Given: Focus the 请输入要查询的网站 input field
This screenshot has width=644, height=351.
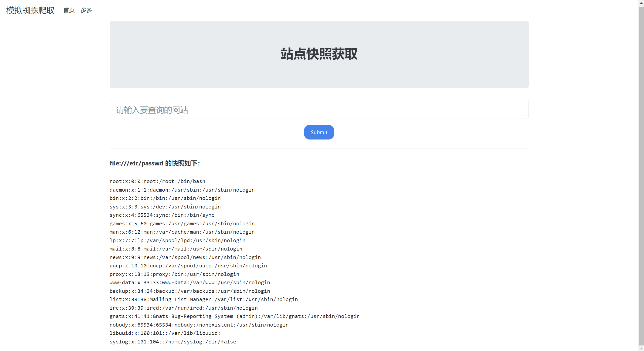Looking at the screenshot, I should pyautogui.click(x=319, y=110).
